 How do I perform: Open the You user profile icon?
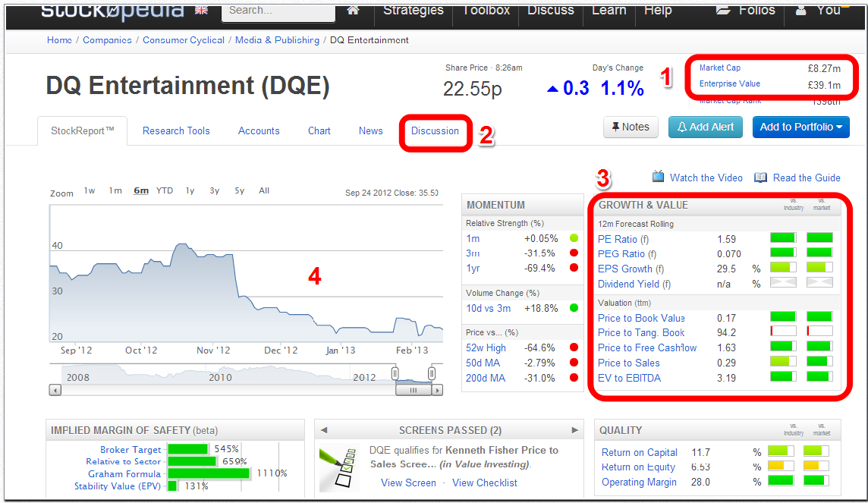click(x=800, y=10)
